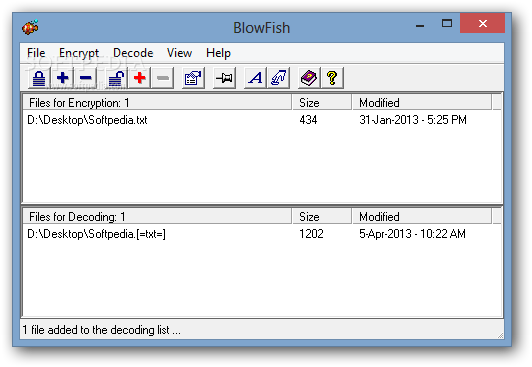532x367 pixels.
Task: Maximize the BlowFish window
Action: pyautogui.click(x=447, y=23)
